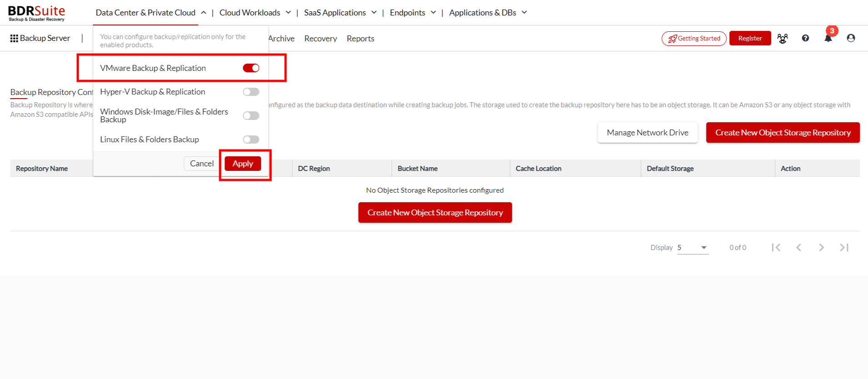Click the BDRSuite logo
Viewport: 868px width, 379px height.
(36, 13)
